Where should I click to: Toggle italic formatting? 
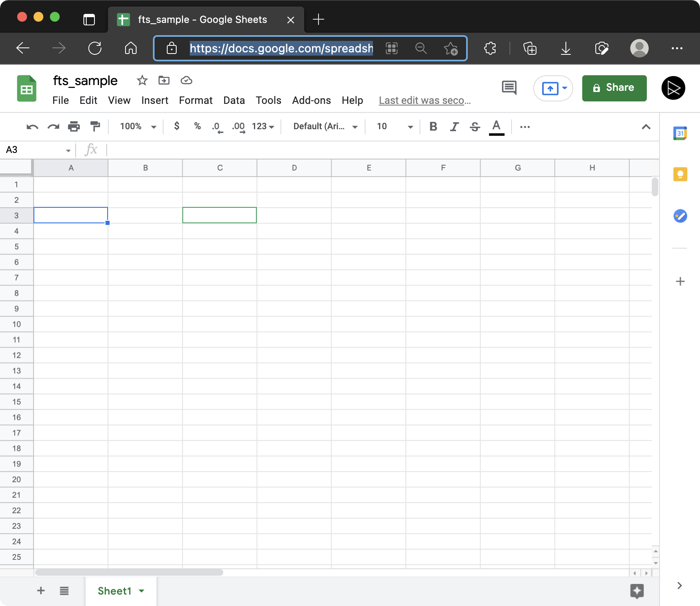pos(454,127)
